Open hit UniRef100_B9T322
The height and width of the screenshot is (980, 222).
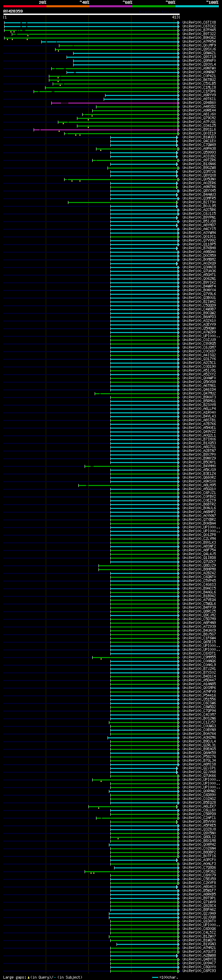pyautogui.click(x=199, y=34)
